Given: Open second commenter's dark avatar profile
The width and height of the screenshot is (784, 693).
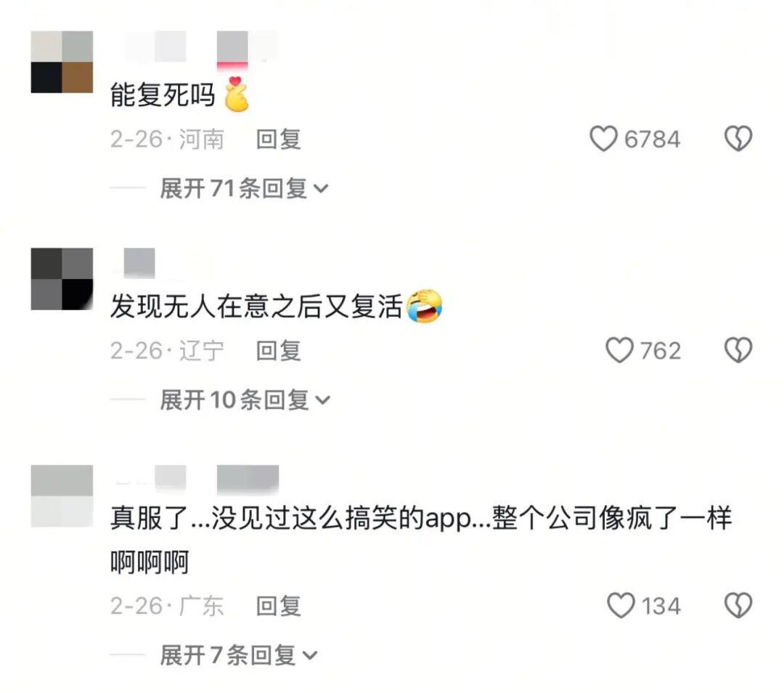Looking at the screenshot, I should tap(62, 279).
